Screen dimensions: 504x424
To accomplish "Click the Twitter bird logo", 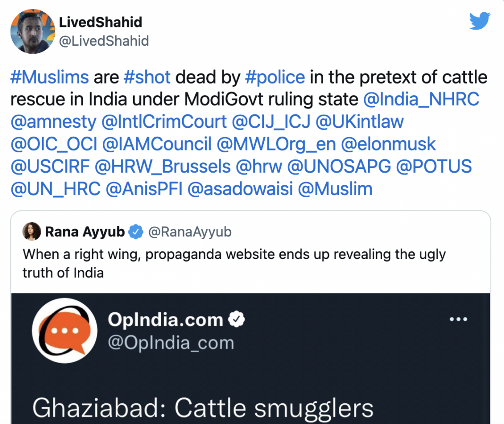I will (x=479, y=21).
